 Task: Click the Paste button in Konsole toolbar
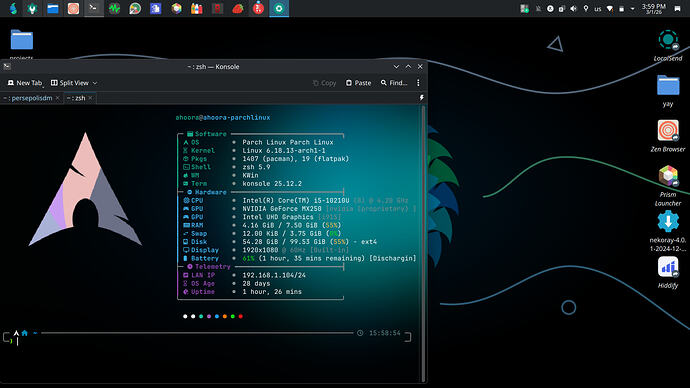point(359,83)
